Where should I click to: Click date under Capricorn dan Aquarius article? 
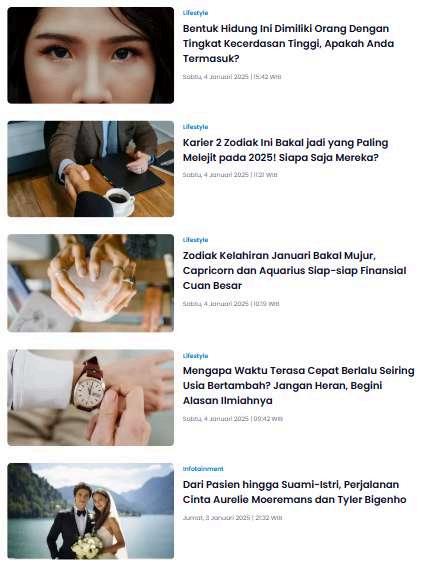pos(231,304)
